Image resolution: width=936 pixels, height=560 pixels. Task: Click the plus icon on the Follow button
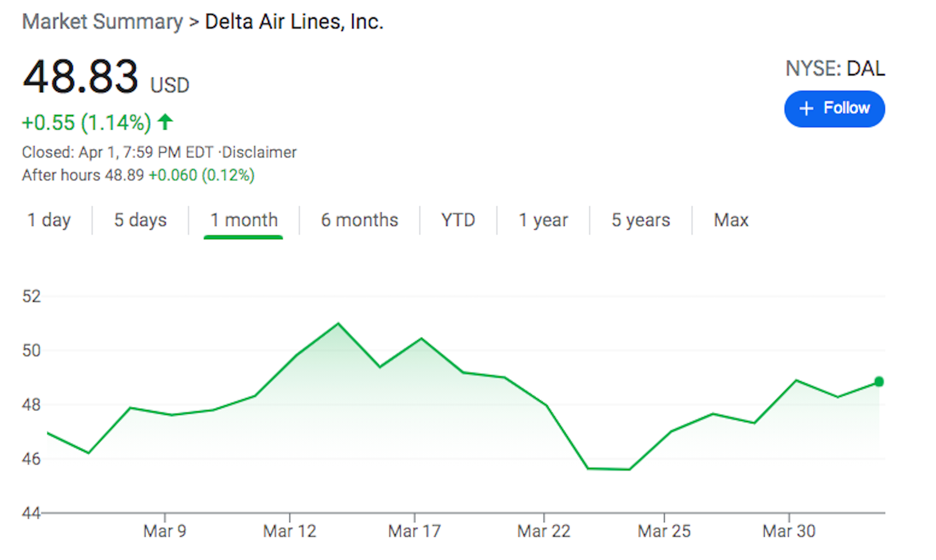(806, 108)
